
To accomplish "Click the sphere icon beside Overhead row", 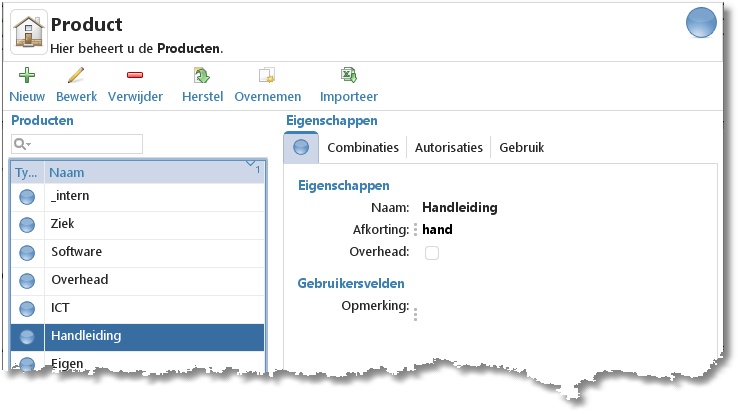I will click(x=27, y=281).
